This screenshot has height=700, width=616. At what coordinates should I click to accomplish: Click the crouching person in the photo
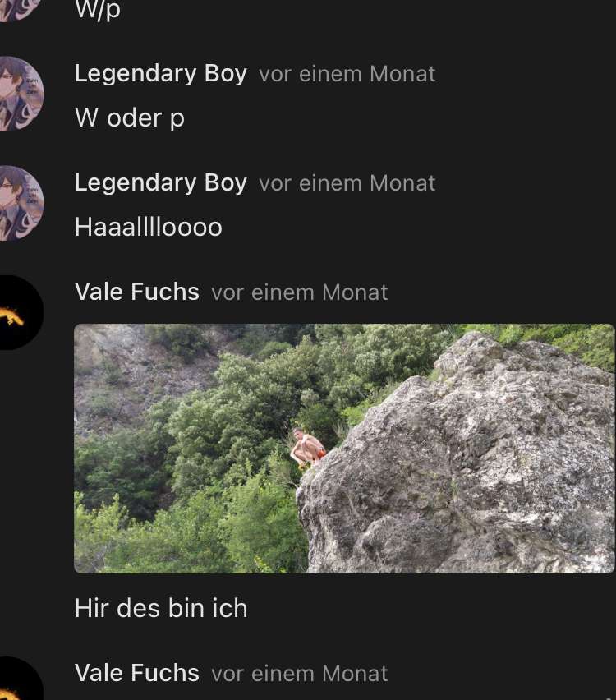coord(307,448)
